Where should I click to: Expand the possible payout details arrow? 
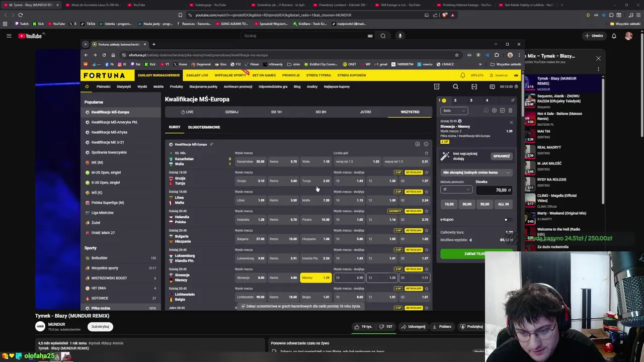(470, 240)
